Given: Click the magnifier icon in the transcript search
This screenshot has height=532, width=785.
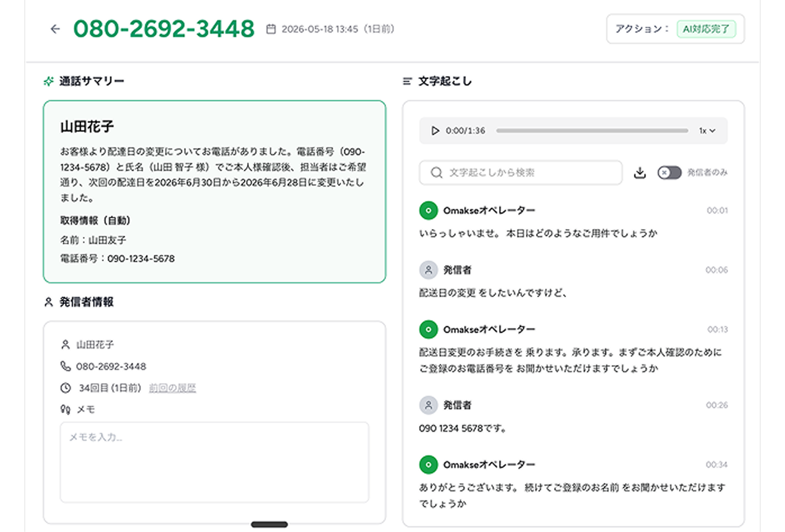Looking at the screenshot, I should pyautogui.click(x=437, y=173).
